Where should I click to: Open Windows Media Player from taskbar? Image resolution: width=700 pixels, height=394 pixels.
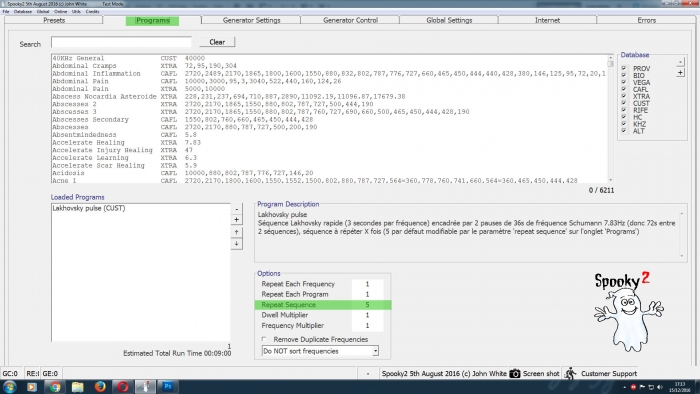click(32, 387)
